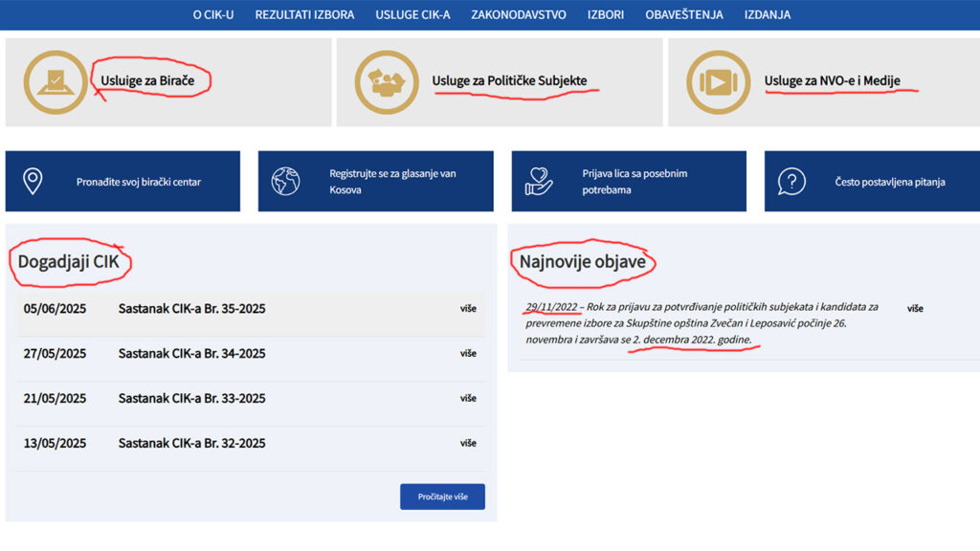Click the ballot box voter services icon
Image resolution: width=980 pixels, height=551 pixels.
coord(56,82)
